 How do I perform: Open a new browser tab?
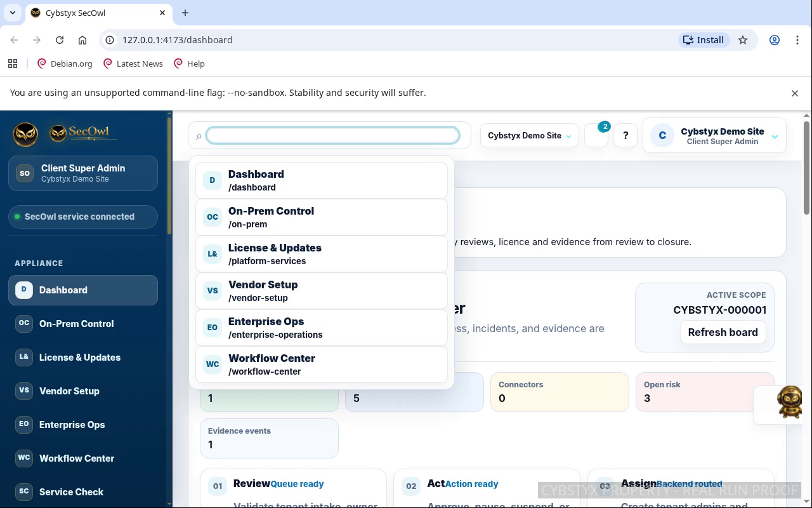(185, 13)
